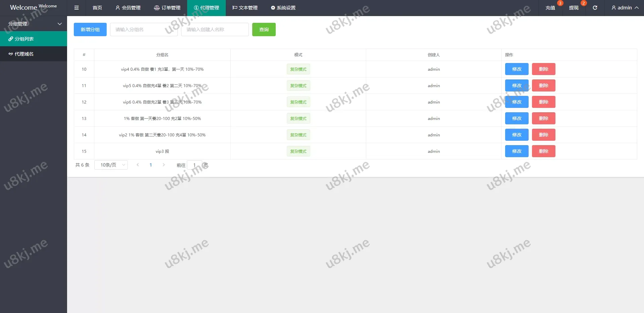Viewport: 644px width, 313px height.
Task: Click the sidebar collapse hamburger icon
Action: (76, 8)
